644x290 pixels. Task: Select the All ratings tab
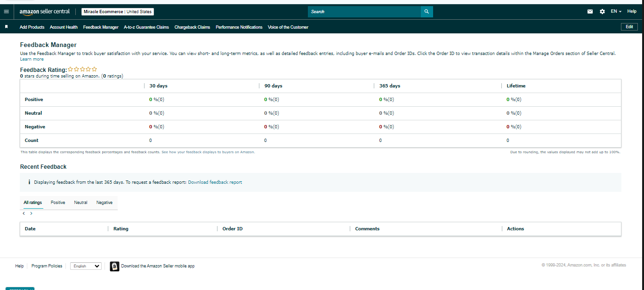(33, 203)
